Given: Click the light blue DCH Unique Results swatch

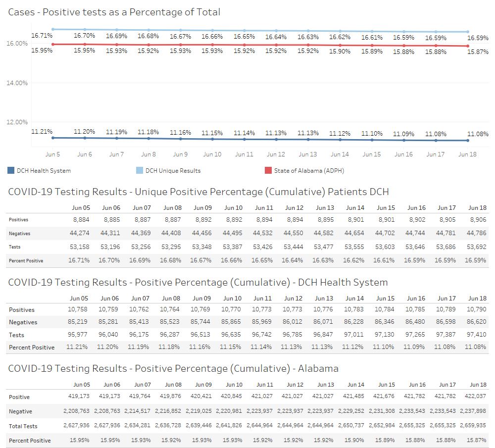Looking at the screenshot, I should 140,170.
